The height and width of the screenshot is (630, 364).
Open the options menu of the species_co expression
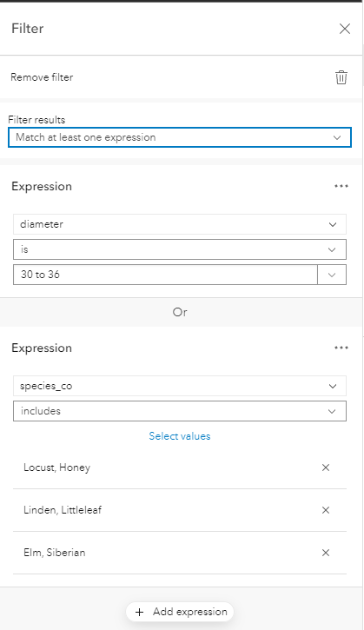(x=341, y=348)
